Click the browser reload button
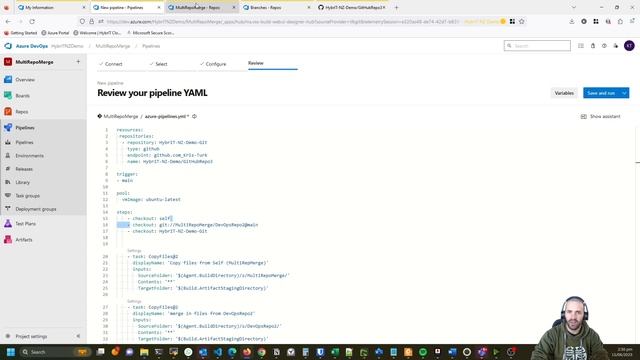Viewport: 640px width, 360px height. point(32,21)
